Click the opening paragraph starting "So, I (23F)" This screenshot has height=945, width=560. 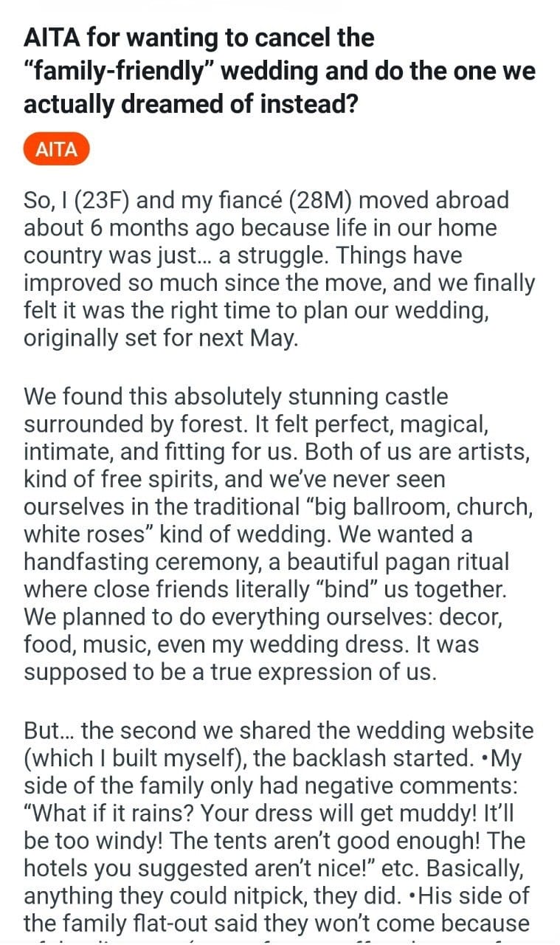(x=279, y=269)
